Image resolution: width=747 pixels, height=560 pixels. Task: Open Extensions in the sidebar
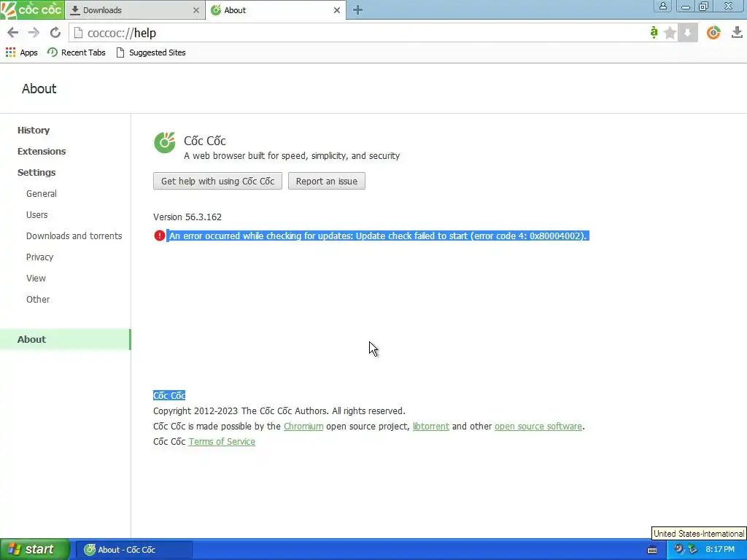pyautogui.click(x=42, y=151)
